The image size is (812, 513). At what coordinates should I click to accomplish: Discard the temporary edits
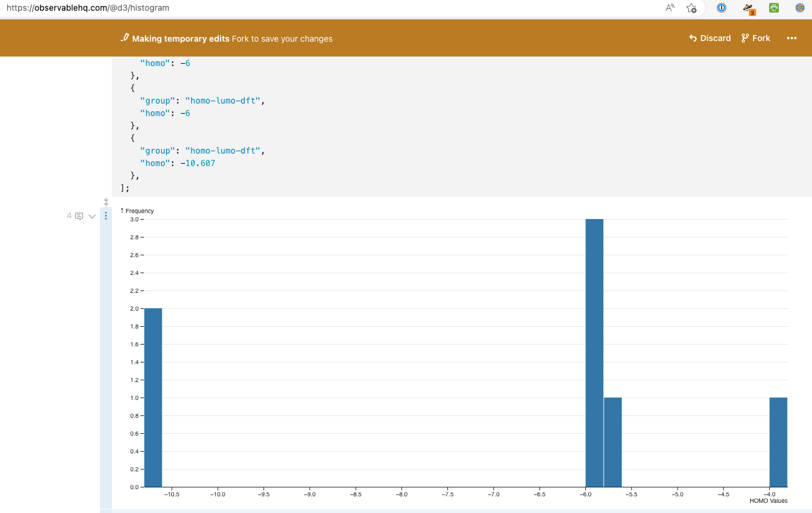(x=710, y=38)
